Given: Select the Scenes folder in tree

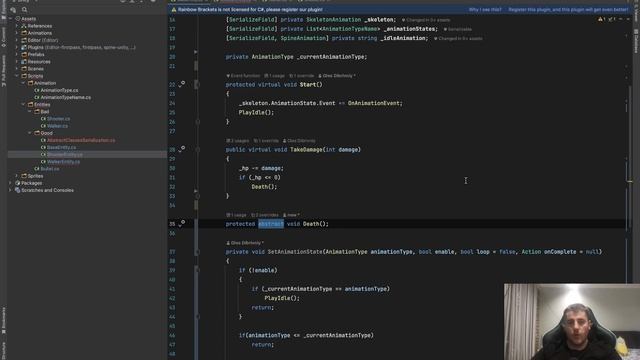Looking at the screenshot, I should point(36,69).
